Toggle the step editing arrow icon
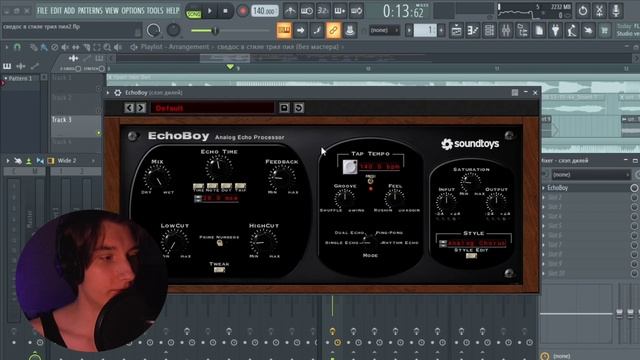 click(300, 30)
